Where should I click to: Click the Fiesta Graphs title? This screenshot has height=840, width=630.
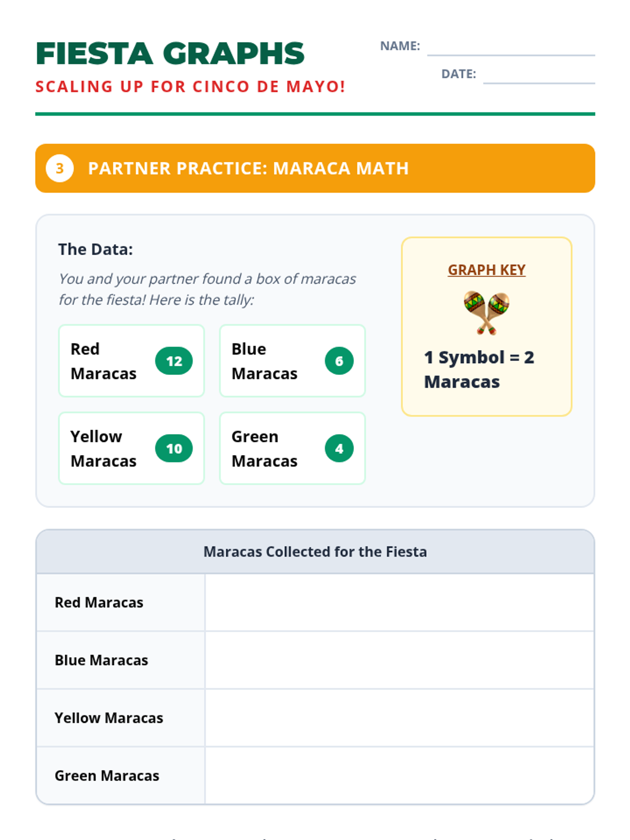pos(170,54)
